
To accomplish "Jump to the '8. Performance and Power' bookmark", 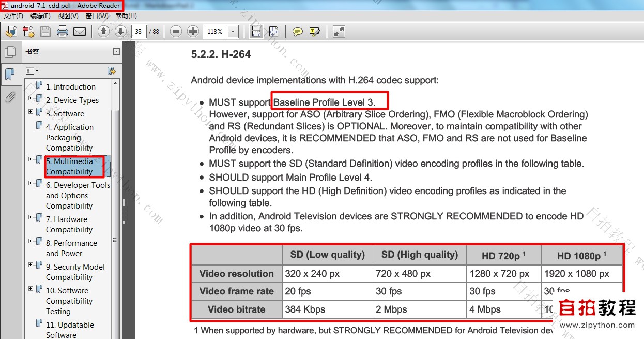I will [x=71, y=248].
